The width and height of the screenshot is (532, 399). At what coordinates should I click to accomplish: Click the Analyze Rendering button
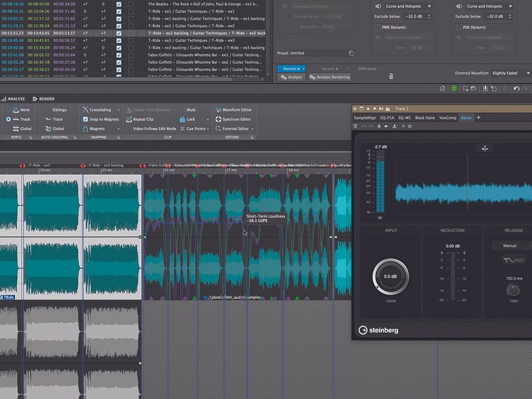pos(329,77)
